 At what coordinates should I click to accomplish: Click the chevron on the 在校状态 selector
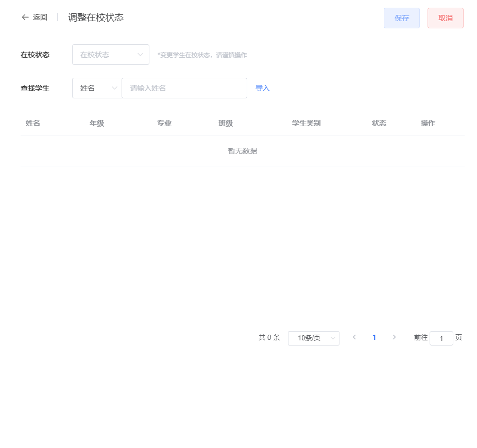(x=140, y=54)
